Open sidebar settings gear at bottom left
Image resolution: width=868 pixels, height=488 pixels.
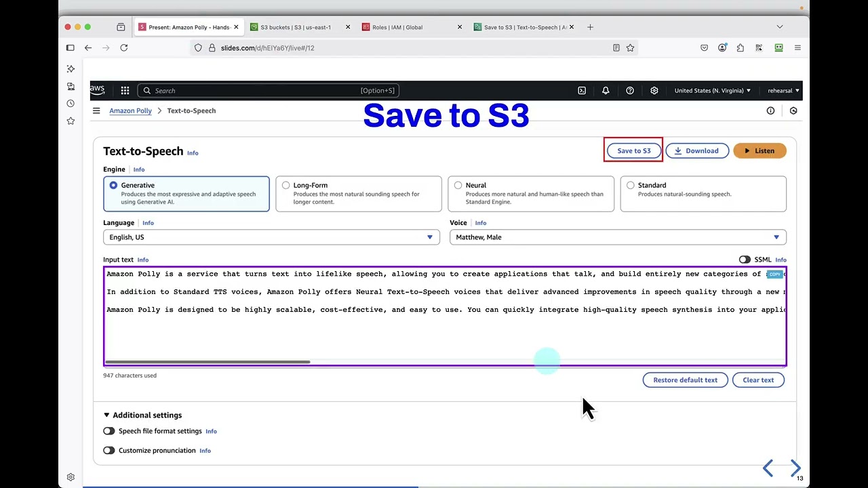[71, 477]
